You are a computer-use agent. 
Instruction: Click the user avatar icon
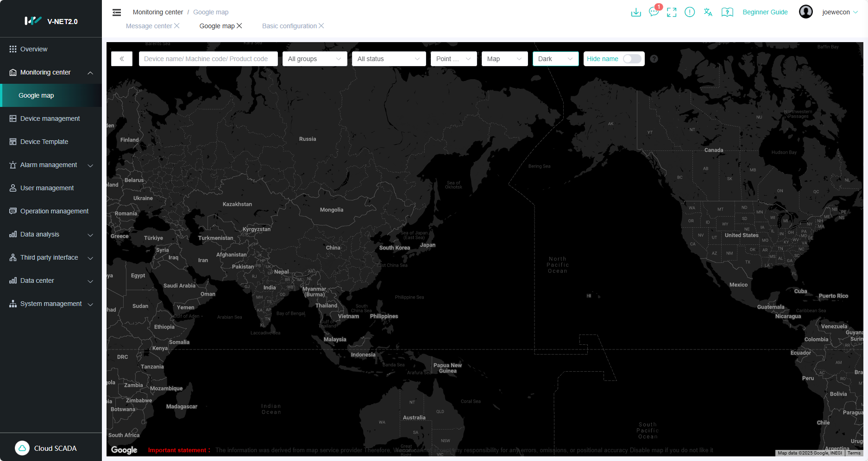806,12
